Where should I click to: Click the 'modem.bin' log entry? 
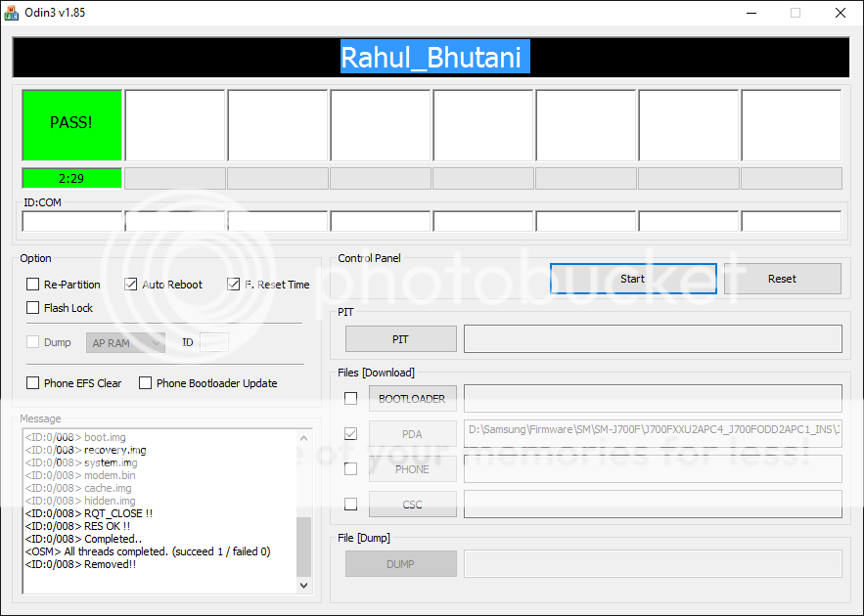tap(80, 475)
